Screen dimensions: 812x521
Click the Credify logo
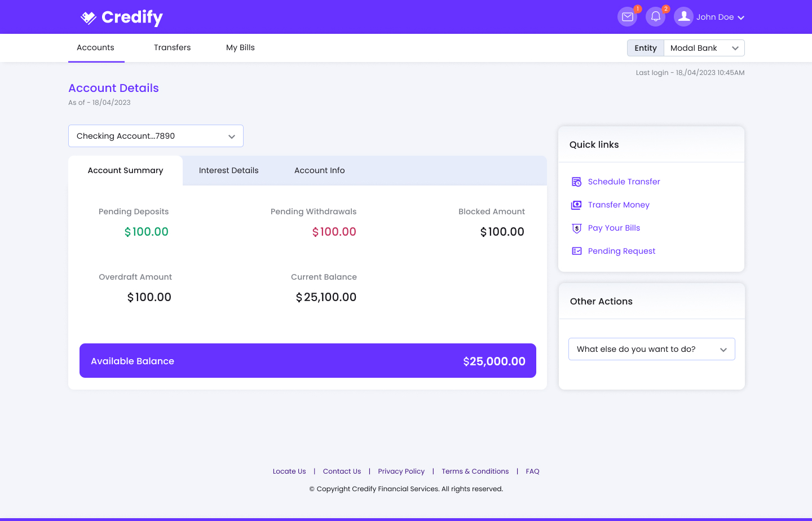click(122, 17)
